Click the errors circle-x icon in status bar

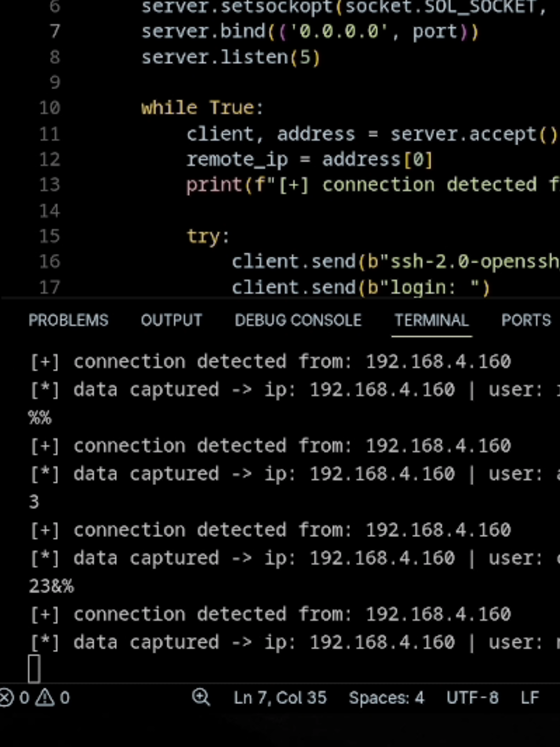coord(6,697)
